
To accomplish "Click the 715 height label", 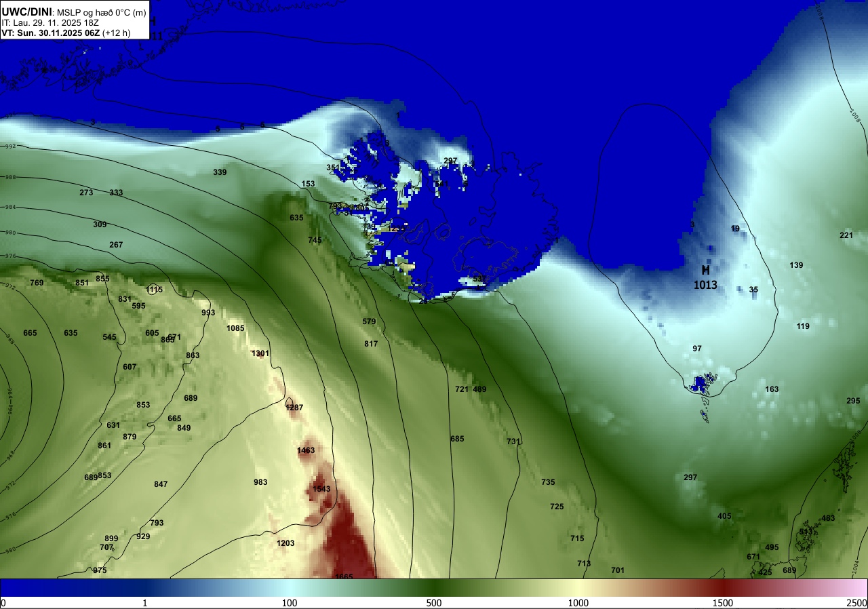I will pos(577,538).
